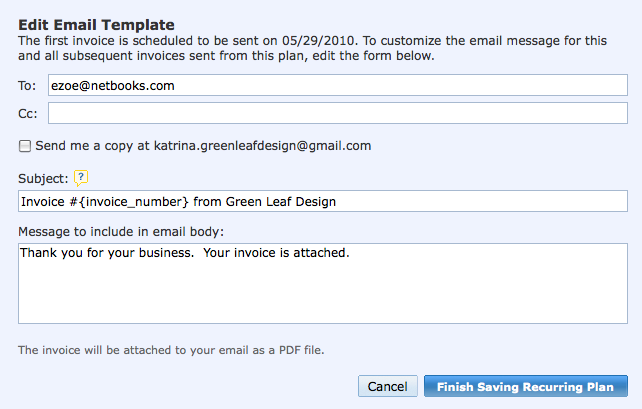The image size is (642, 409).
Task: Click 'Message to include in email body' label
Action: pos(121,232)
